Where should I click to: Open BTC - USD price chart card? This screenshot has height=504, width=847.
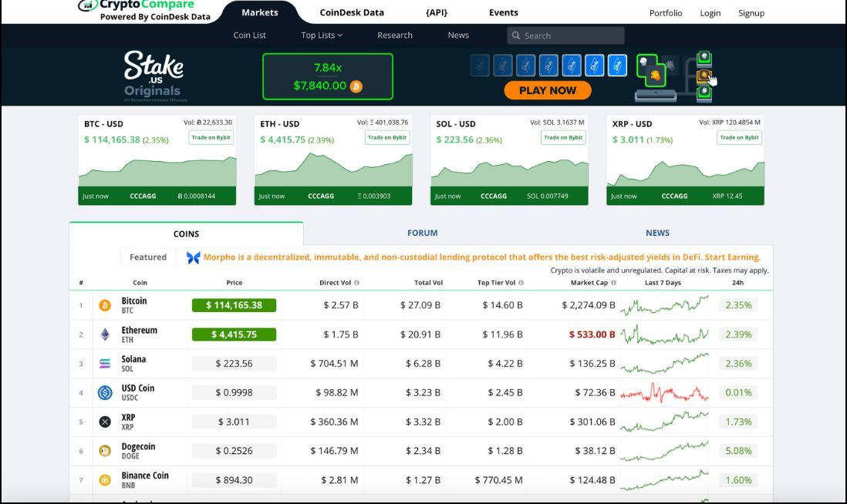click(x=157, y=160)
